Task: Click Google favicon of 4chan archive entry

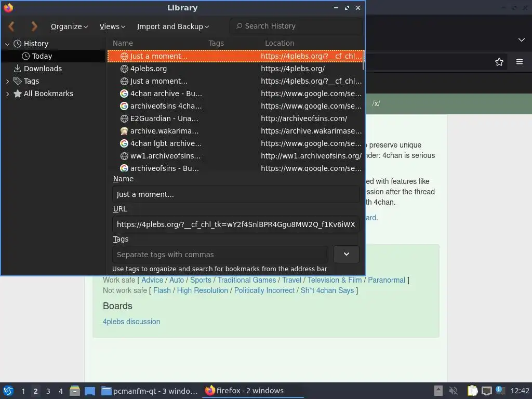Action: click(124, 94)
